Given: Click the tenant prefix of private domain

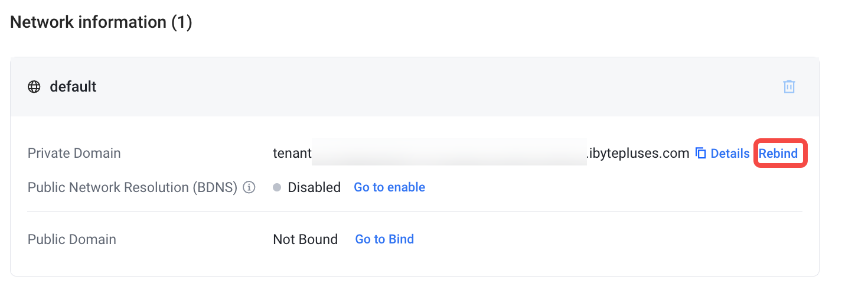Looking at the screenshot, I should pos(292,154).
